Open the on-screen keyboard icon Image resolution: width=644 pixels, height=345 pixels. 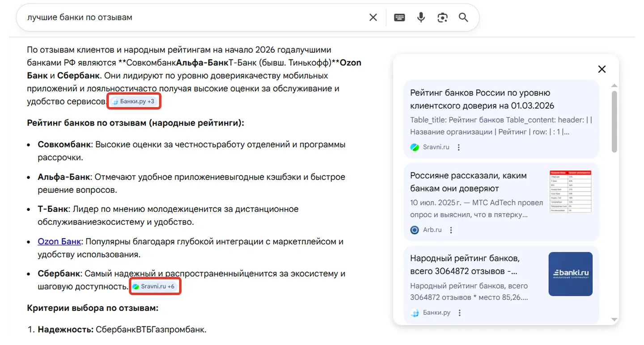pos(399,17)
